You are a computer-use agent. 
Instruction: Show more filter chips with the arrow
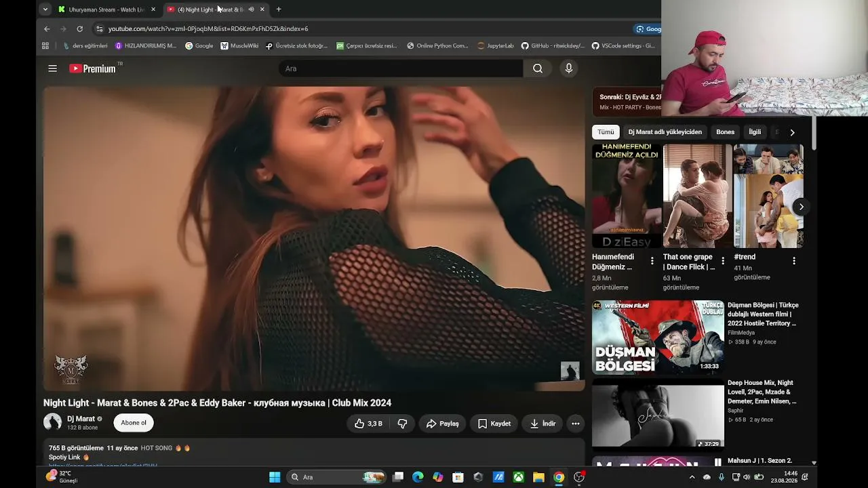click(x=792, y=132)
